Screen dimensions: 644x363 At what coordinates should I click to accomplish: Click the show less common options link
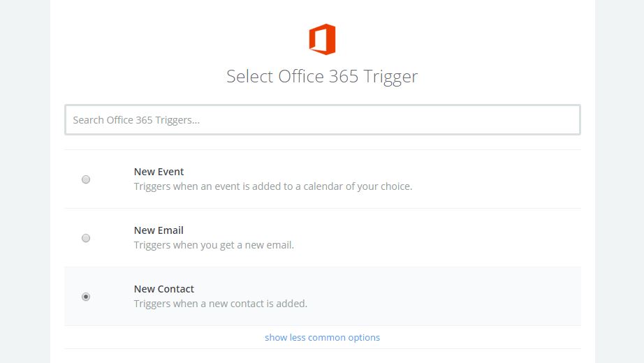322,338
